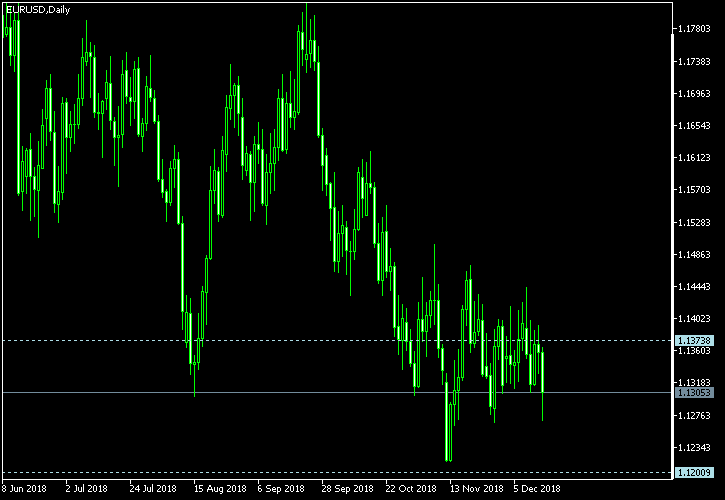Select the 1.13738 price label
The image size is (725, 500).
coord(694,341)
